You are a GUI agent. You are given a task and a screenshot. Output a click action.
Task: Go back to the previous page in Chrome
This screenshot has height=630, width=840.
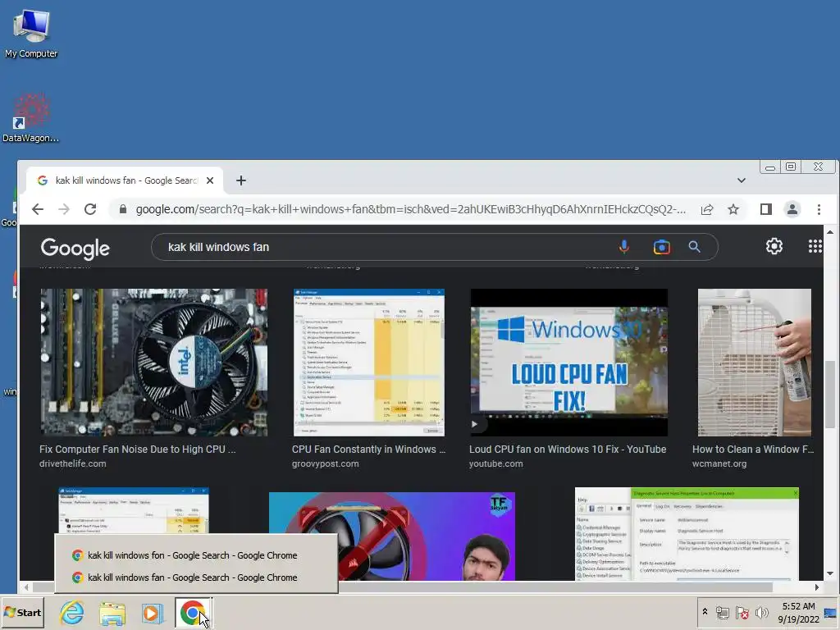tap(38, 209)
